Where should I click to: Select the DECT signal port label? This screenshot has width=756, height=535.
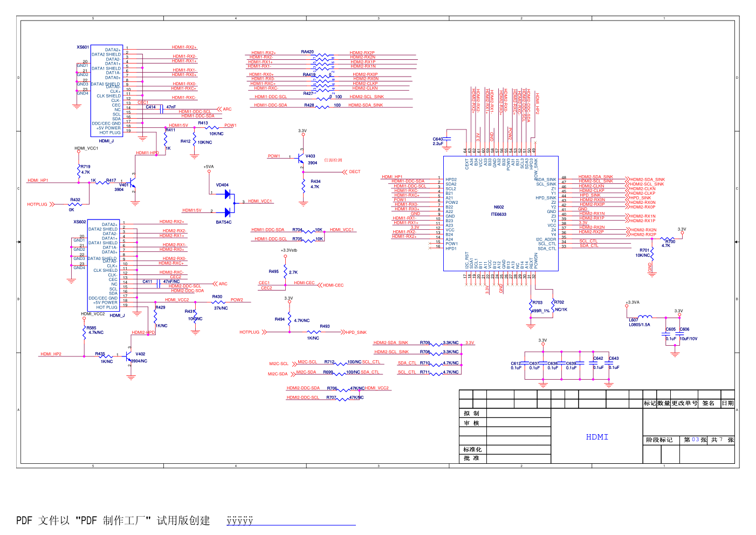pyautogui.click(x=354, y=172)
